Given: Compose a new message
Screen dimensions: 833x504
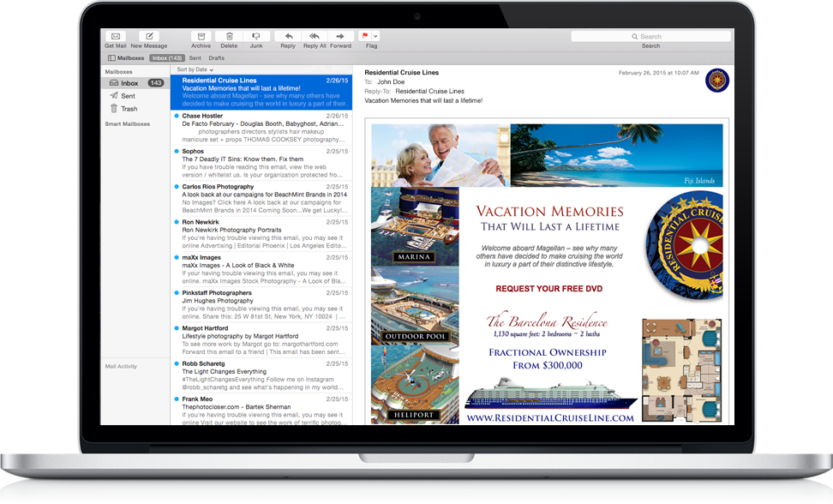Looking at the screenshot, I should tap(148, 36).
